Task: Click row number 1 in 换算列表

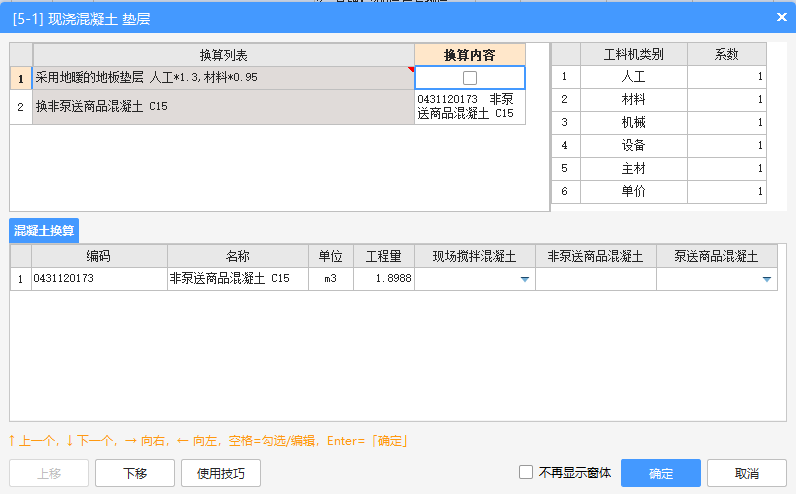Action: pos(21,78)
